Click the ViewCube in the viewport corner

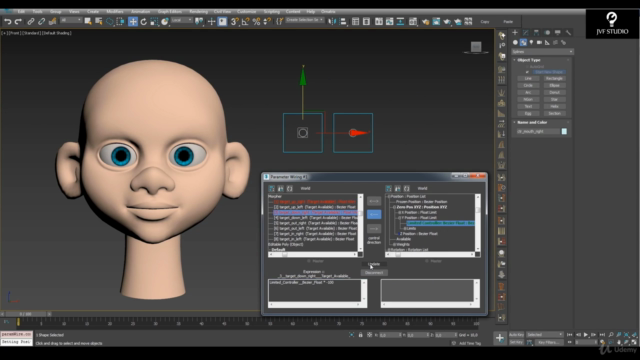point(476,47)
